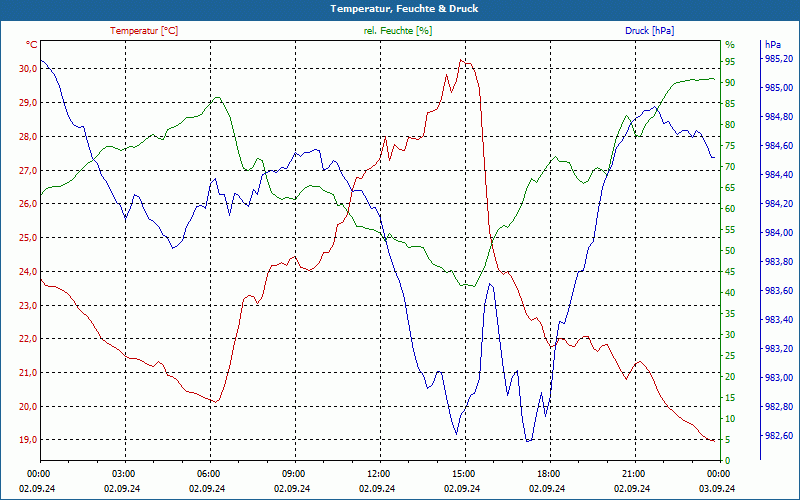Click the 23,0 temperature axis value
This screenshot has width=800, height=500.
[x=28, y=306]
